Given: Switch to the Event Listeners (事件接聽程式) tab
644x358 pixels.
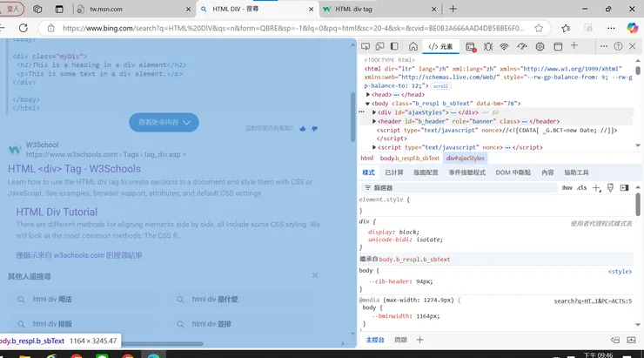Looking at the screenshot, I should click(x=467, y=172).
